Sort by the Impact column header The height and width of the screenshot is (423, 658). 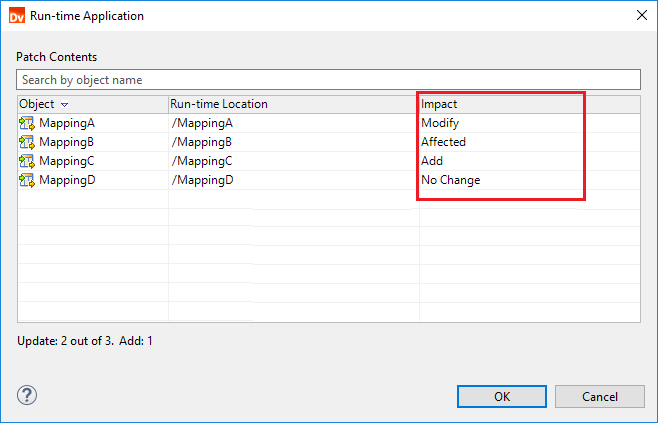point(439,104)
